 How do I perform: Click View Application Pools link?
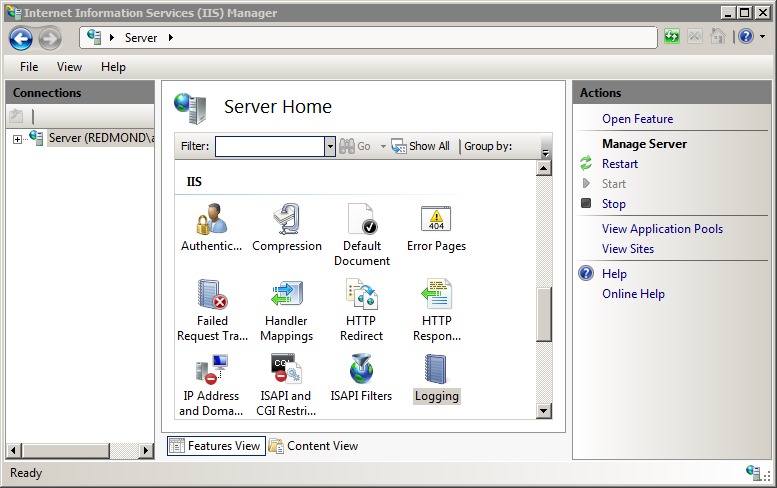(x=662, y=229)
